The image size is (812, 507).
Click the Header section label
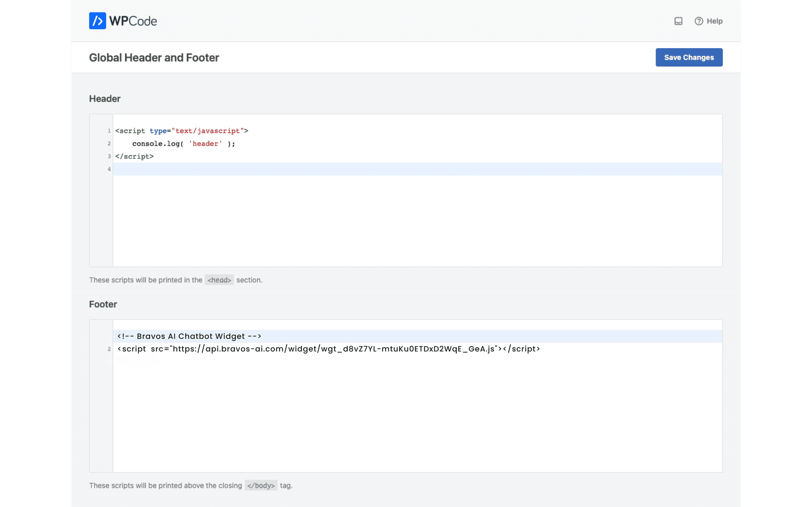pyautogui.click(x=104, y=99)
